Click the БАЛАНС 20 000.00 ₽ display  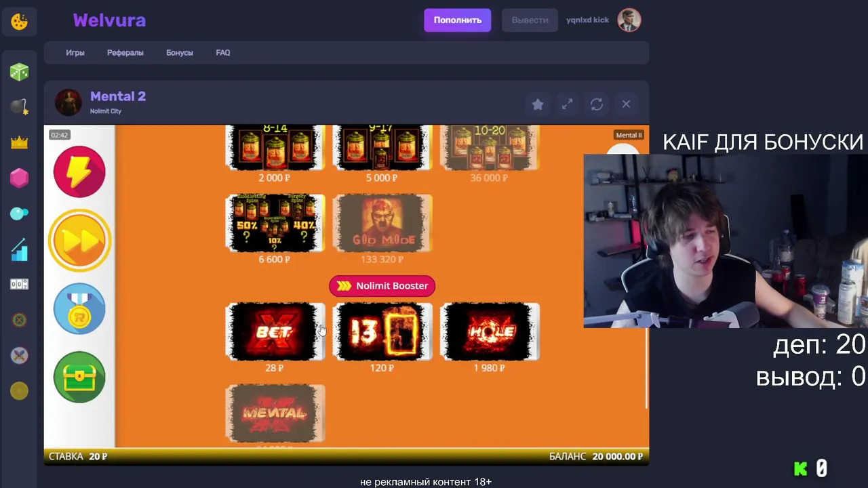point(596,457)
